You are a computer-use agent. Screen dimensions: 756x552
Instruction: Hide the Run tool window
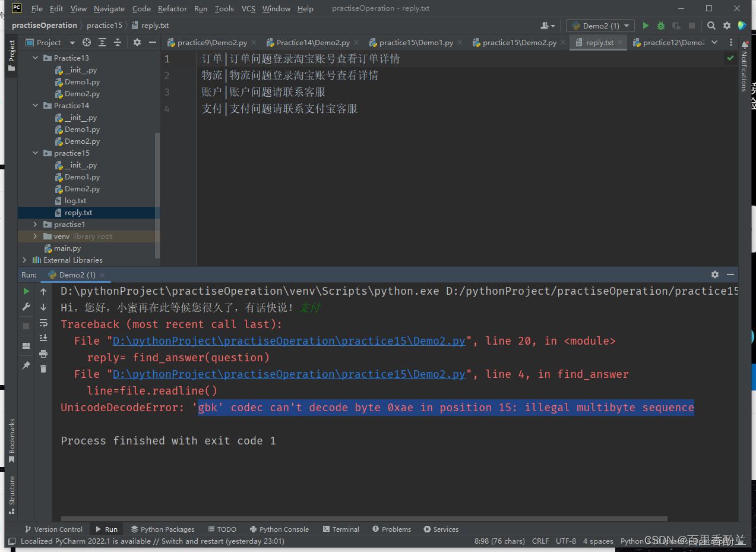tap(730, 275)
